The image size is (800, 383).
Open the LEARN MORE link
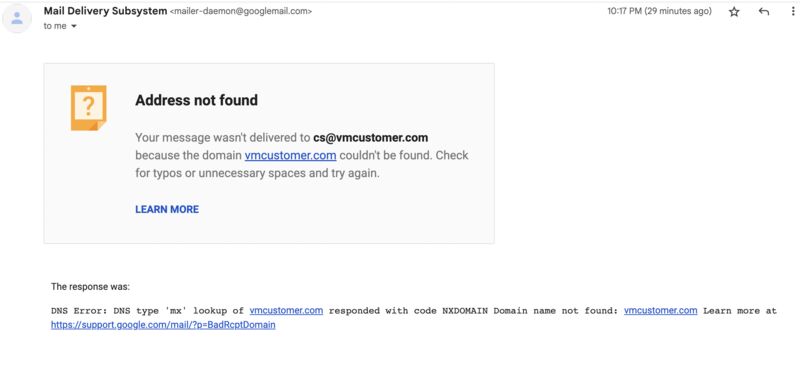[x=167, y=209]
